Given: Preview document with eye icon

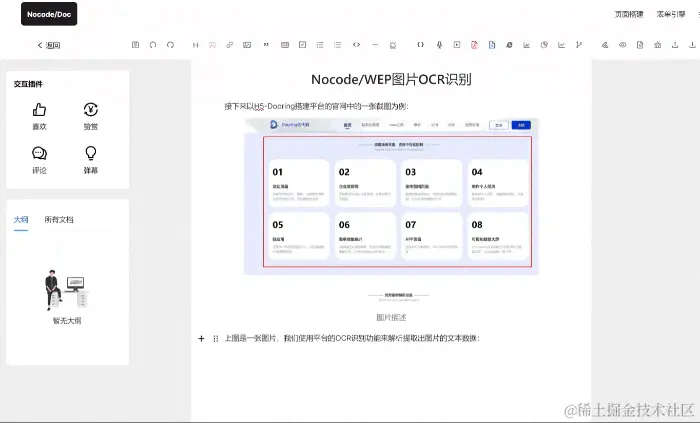Looking at the screenshot, I should tap(622, 45).
